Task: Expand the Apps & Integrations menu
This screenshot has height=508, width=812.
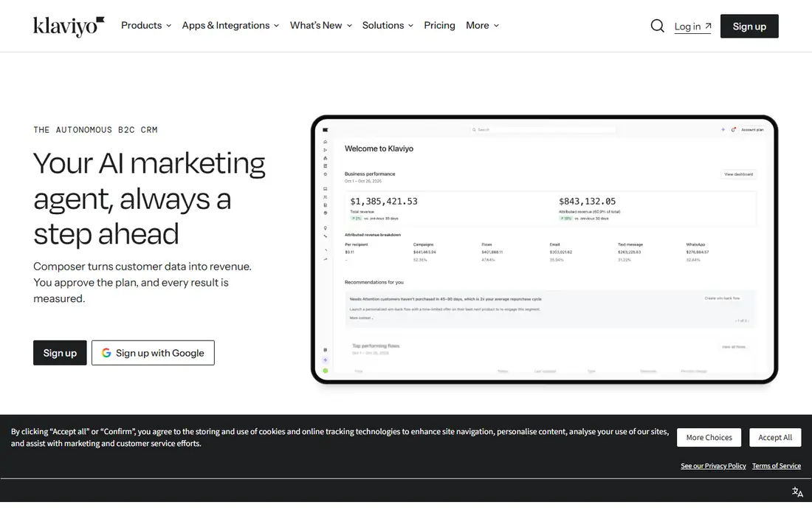Action: [x=230, y=25]
